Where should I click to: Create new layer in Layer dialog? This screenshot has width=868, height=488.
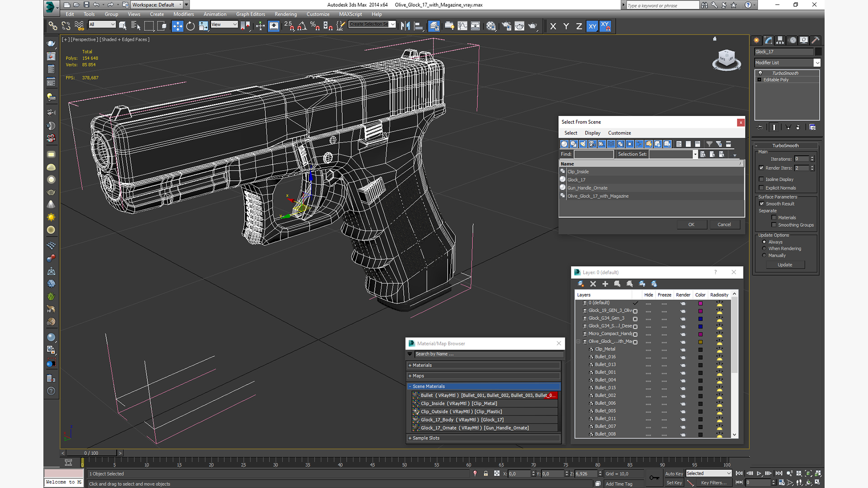(x=581, y=284)
